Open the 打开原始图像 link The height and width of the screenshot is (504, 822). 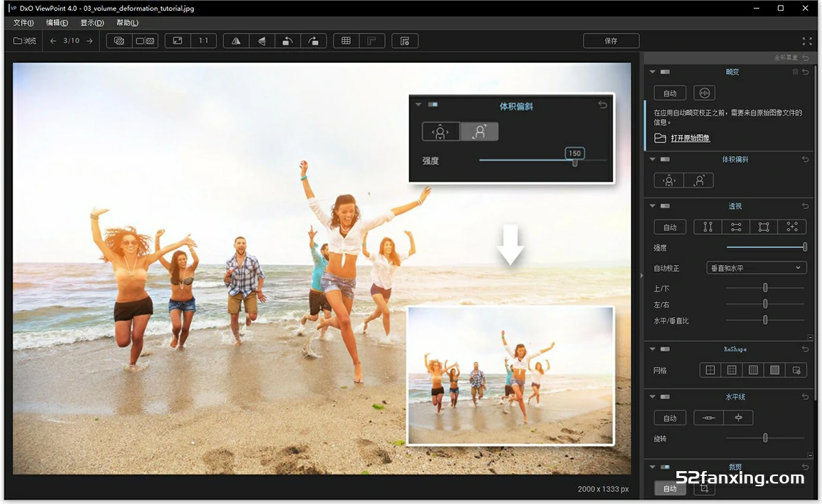[690, 138]
